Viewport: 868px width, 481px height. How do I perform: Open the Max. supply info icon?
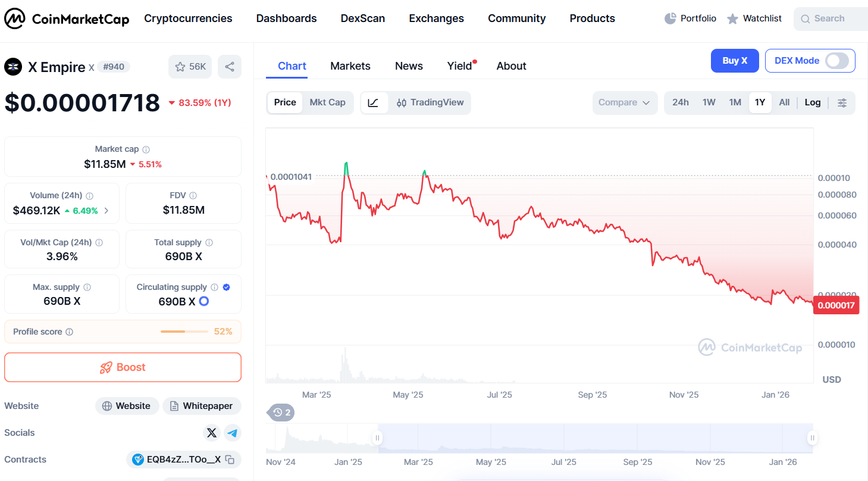87,287
